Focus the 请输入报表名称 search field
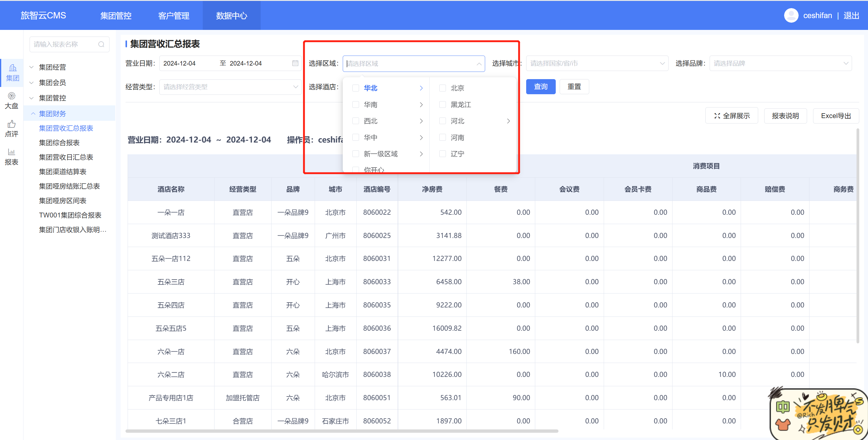This screenshot has height=440, width=868. [x=69, y=44]
